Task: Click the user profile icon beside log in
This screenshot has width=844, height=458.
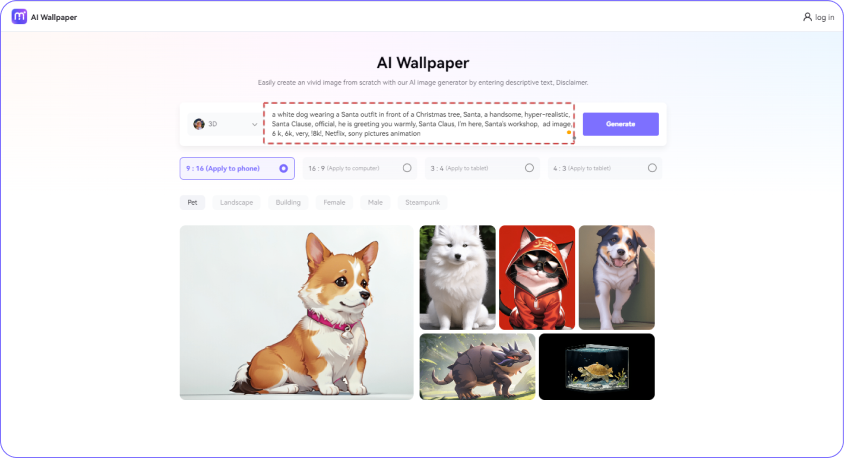Action: pos(807,17)
